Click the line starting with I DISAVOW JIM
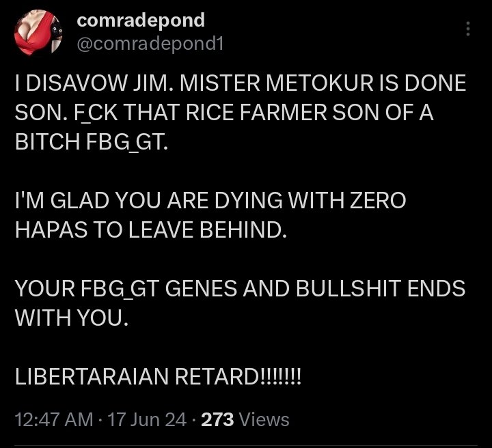This screenshot has width=492, height=448. tap(241, 83)
